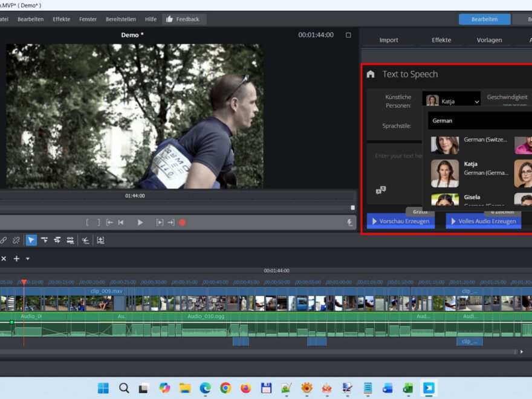The width and height of the screenshot is (532, 399).
Task: Click the link clips icon
Action: pos(4,240)
